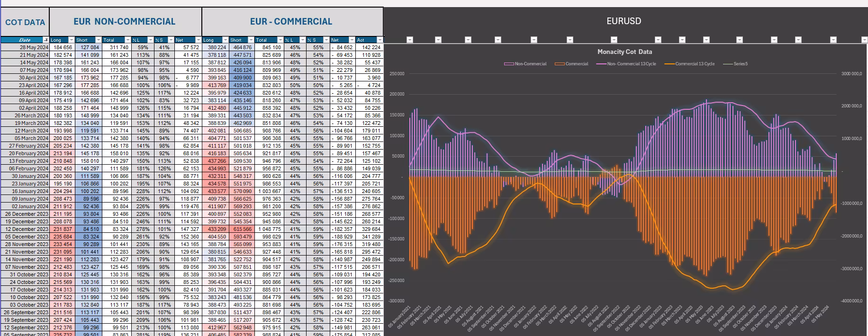This screenshot has height=336, width=868.
Task: Click the Series5 legend entry
Action: 740,64
